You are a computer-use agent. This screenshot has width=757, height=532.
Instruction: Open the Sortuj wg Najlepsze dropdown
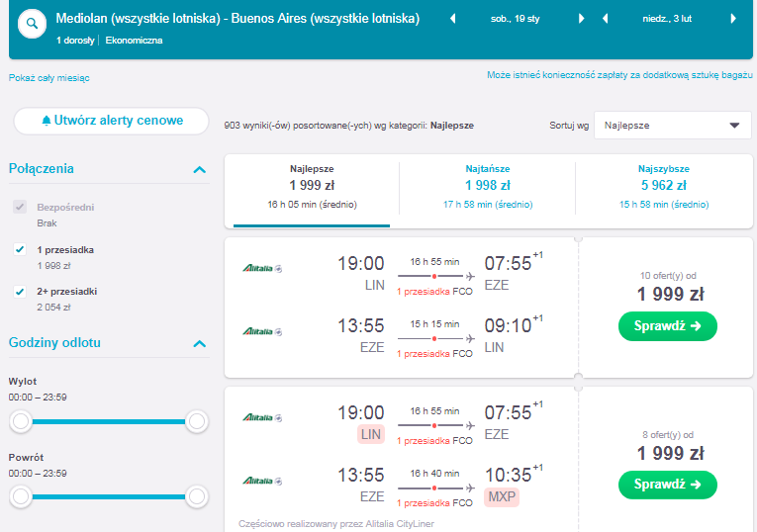pyautogui.click(x=673, y=126)
